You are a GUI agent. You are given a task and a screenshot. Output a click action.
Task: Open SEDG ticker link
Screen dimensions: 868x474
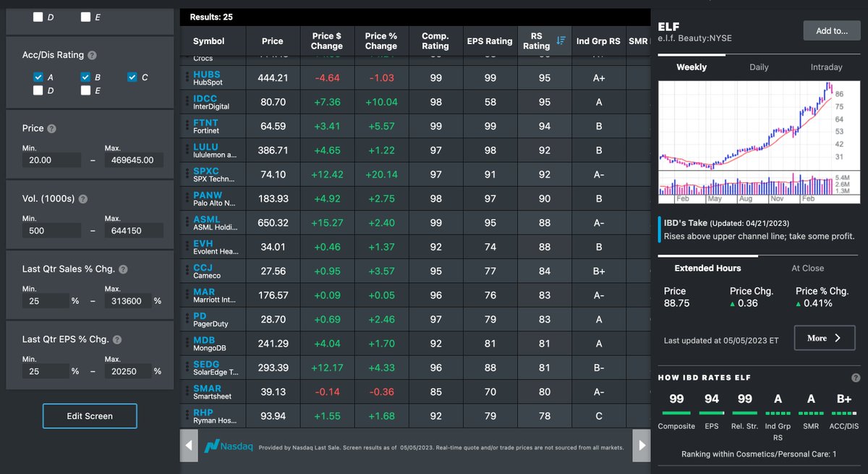tap(206, 364)
